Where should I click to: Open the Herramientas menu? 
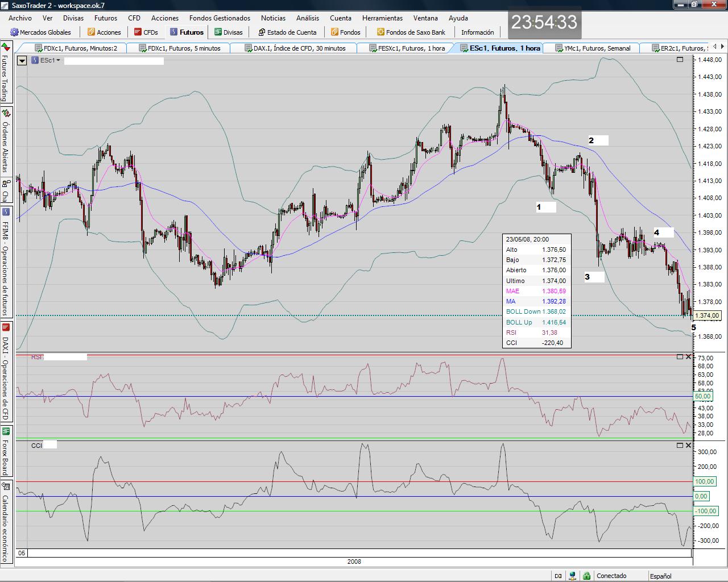point(382,18)
